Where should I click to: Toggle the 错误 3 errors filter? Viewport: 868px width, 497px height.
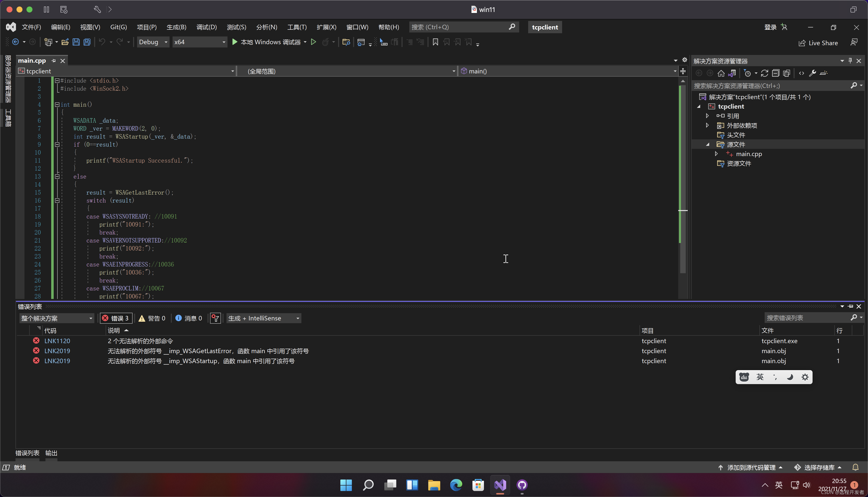(x=116, y=318)
